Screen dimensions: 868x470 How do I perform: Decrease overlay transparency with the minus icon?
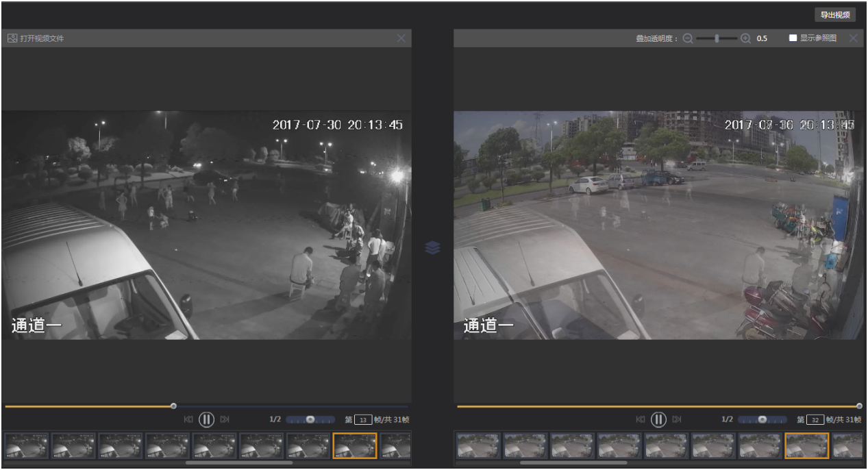click(688, 38)
